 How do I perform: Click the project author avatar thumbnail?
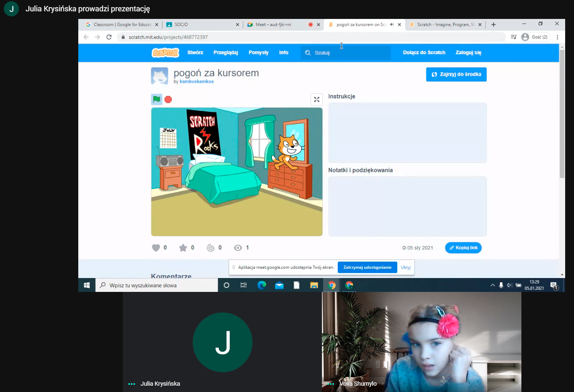tap(159, 76)
